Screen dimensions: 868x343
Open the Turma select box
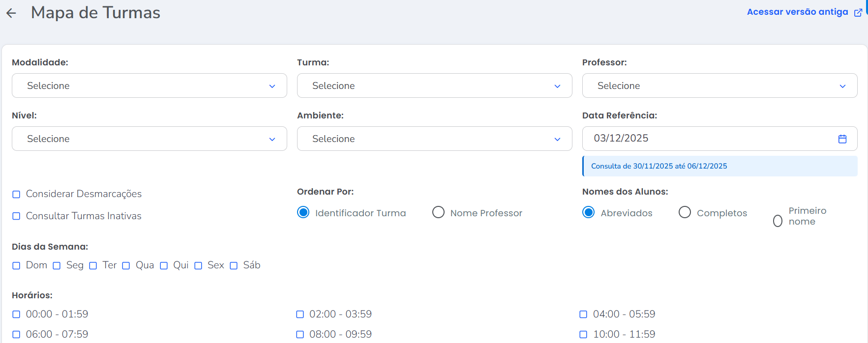[434, 86]
